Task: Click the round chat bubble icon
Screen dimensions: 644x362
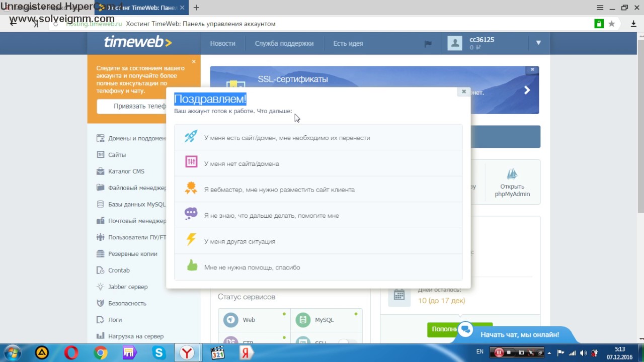Action: [x=466, y=330]
